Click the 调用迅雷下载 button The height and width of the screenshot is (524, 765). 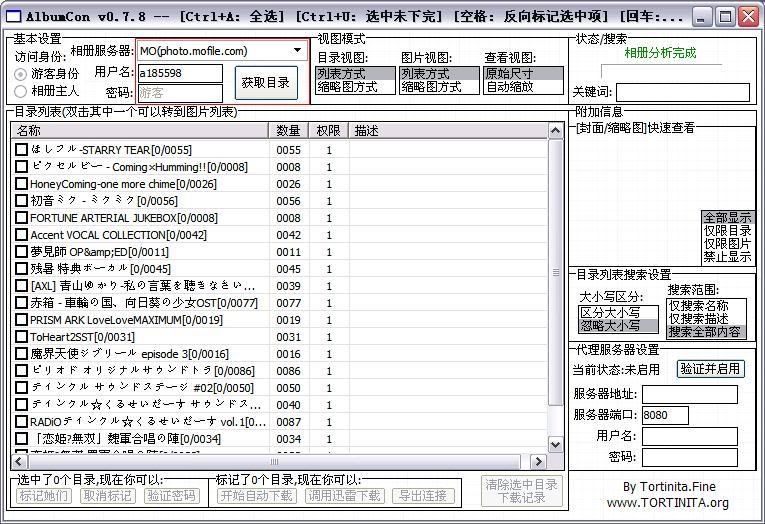344,496
